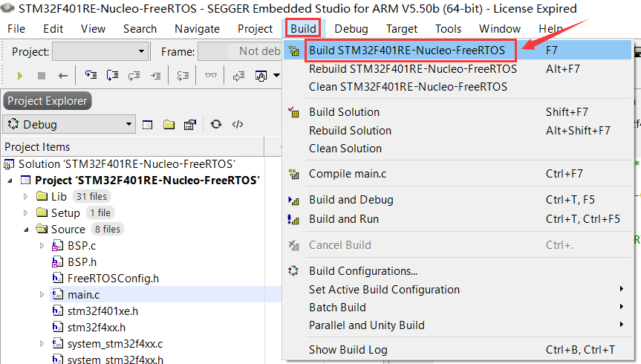This screenshot has height=364, width=641.
Task: Click the Build and Run menu icon
Action: point(293,219)
